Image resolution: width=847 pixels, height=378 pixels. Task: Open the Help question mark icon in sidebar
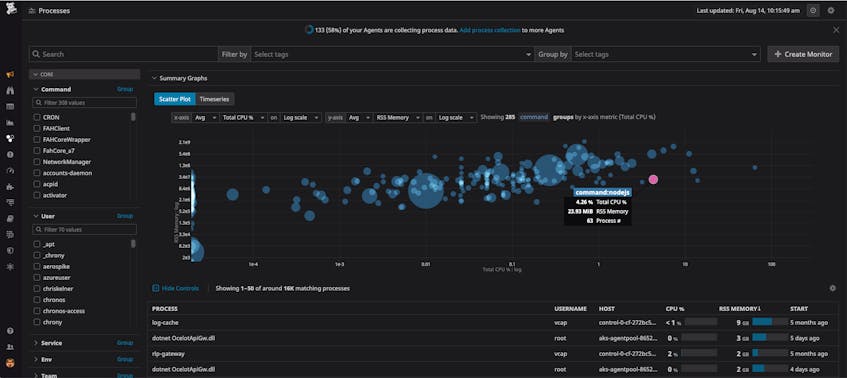10,330
